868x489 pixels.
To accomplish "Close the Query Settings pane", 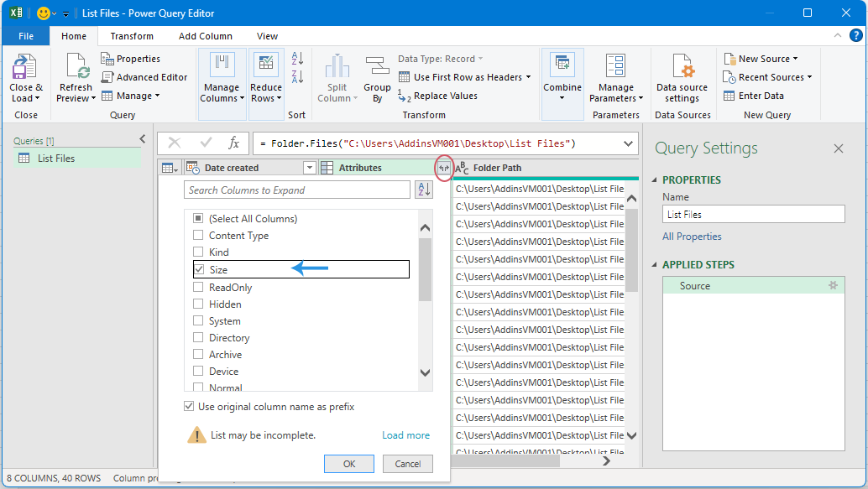I will pyautogui.click(x=839, y=148).
